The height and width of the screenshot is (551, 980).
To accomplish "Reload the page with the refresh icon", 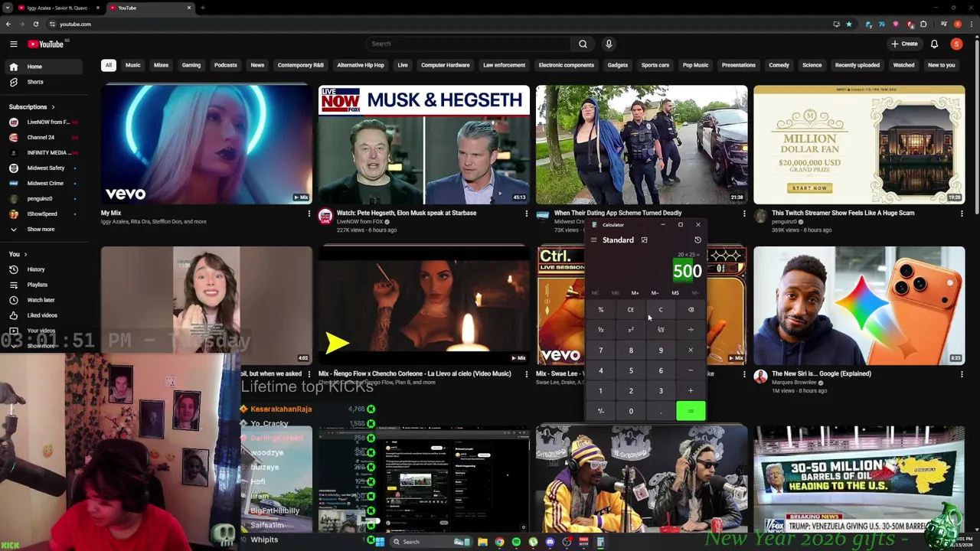I will (x=35, y=24).
